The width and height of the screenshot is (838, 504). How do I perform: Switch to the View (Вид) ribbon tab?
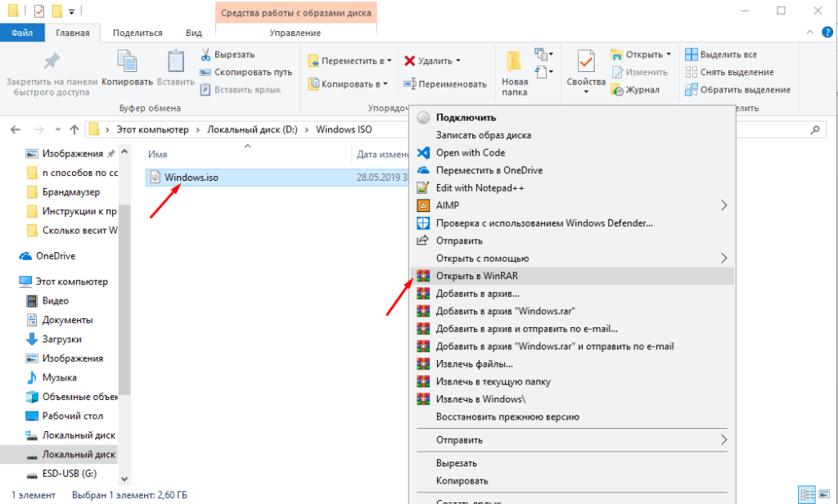coord(193,33)
